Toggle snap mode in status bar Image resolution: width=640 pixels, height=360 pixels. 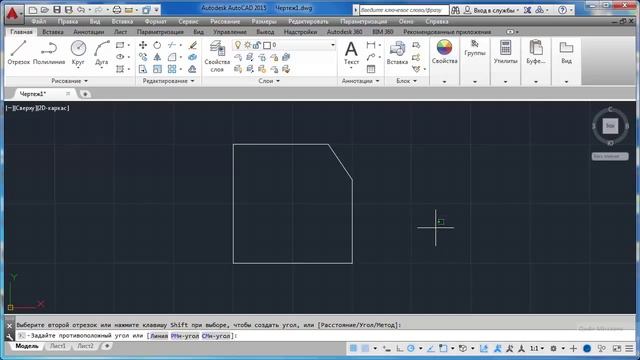pyautogui.click(x=365, y=348)
